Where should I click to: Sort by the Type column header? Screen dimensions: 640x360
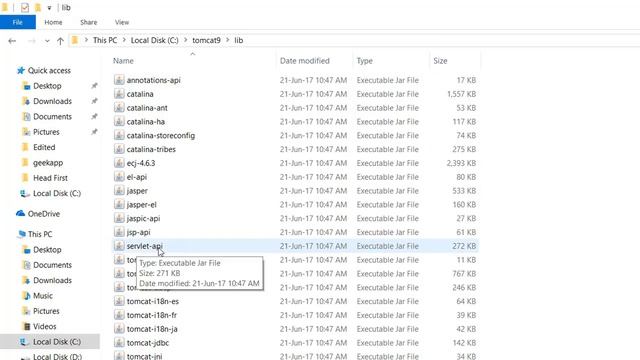pos(364,61)
